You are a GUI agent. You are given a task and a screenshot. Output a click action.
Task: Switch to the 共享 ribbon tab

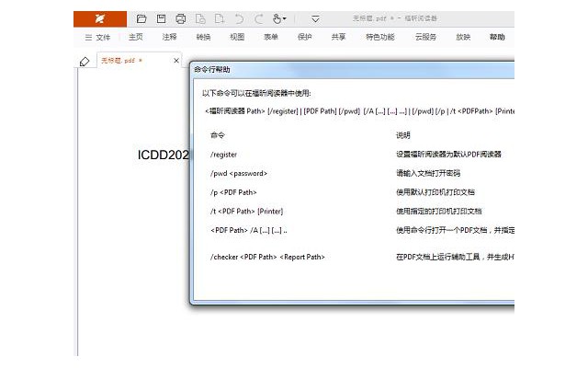[x=338, y=37]
